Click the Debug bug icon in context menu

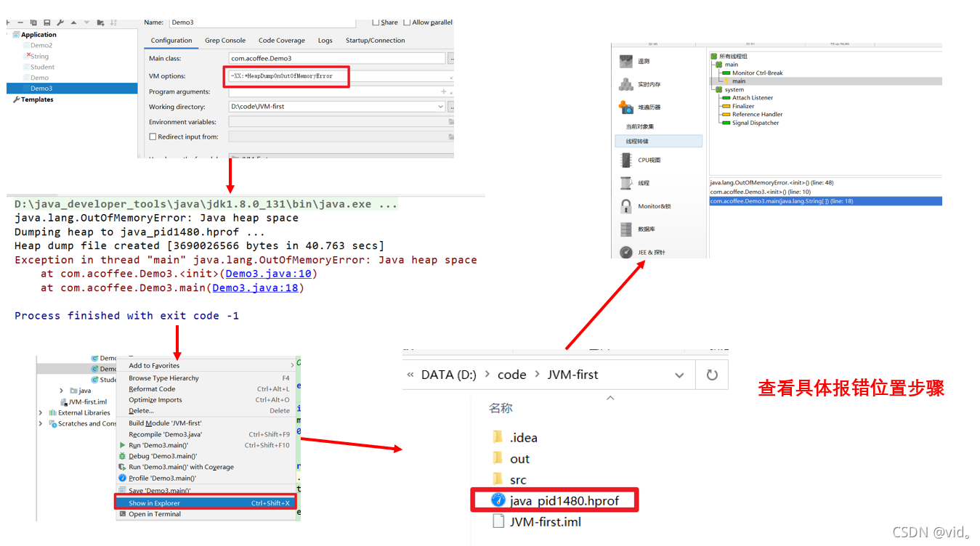pos(122,456)
